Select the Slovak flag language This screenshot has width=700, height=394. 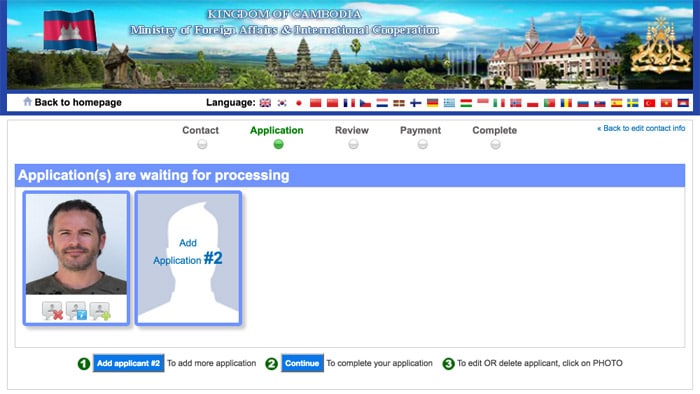(600, 103)
